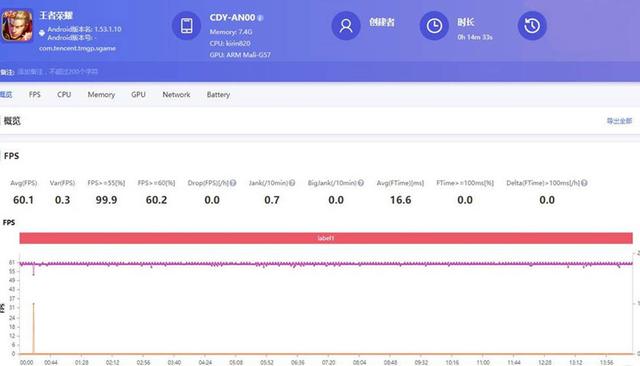This screenshot has width=640, height=366.
Task: Click the CDY-AN00 device name
Action: [232, 18]
